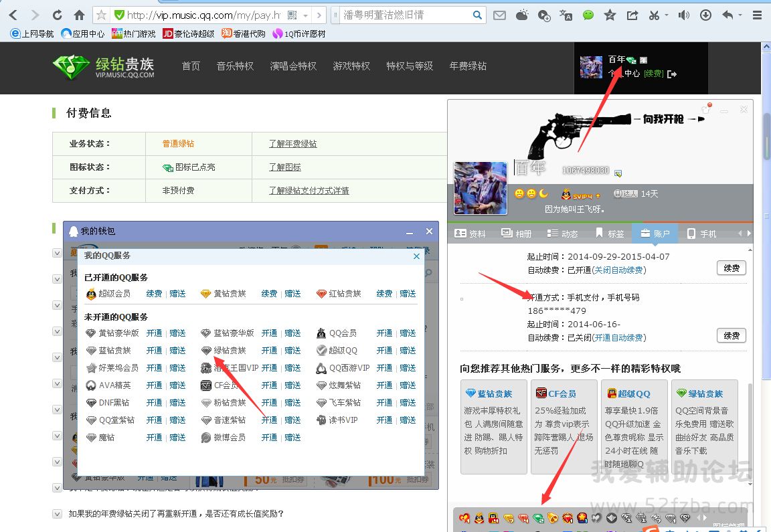Click 续费 for 超级会员

tap(154, 294)
